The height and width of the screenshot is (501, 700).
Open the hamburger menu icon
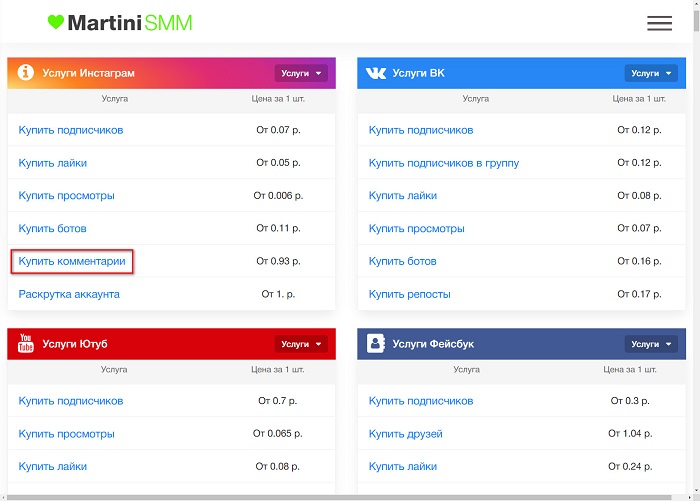(x=659, y=23)
